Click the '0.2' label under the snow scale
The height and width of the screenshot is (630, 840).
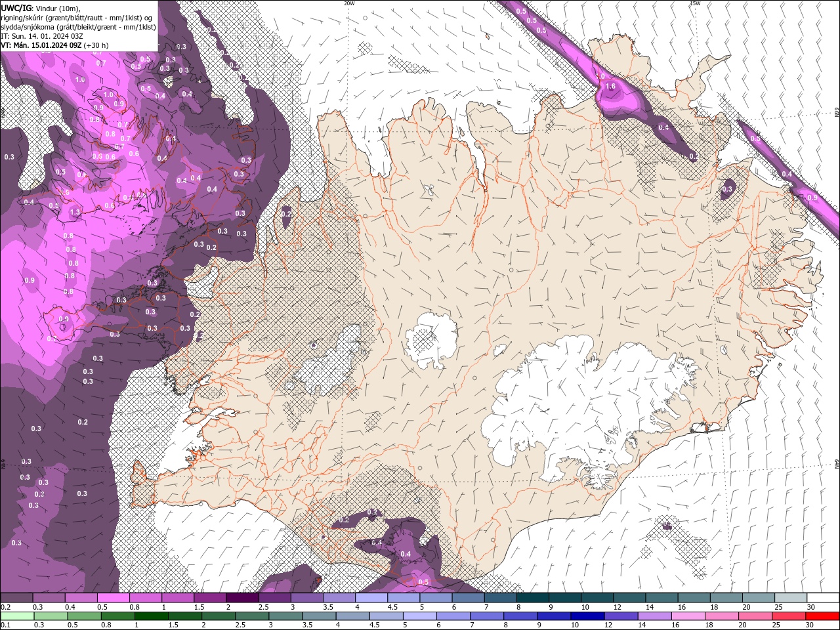(5, 607)
